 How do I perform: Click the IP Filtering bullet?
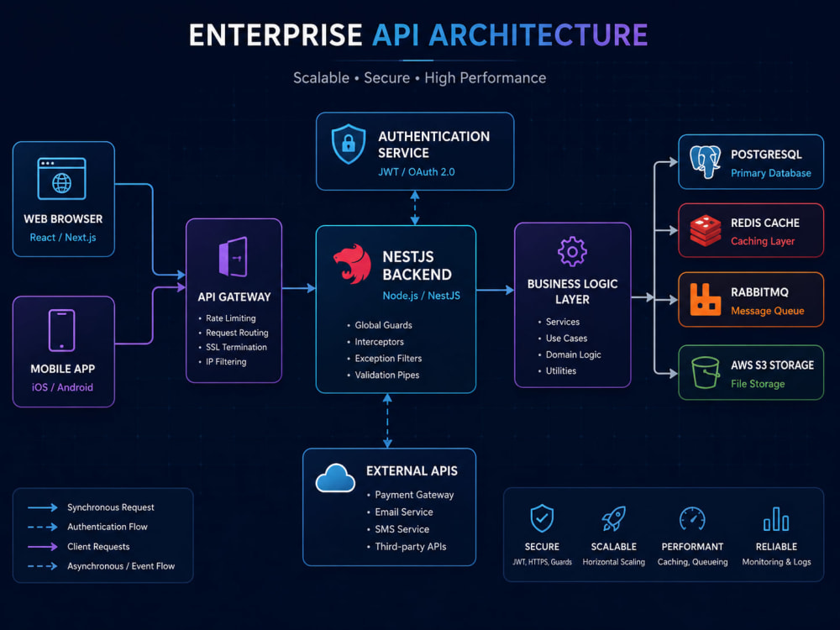(223, 361)
